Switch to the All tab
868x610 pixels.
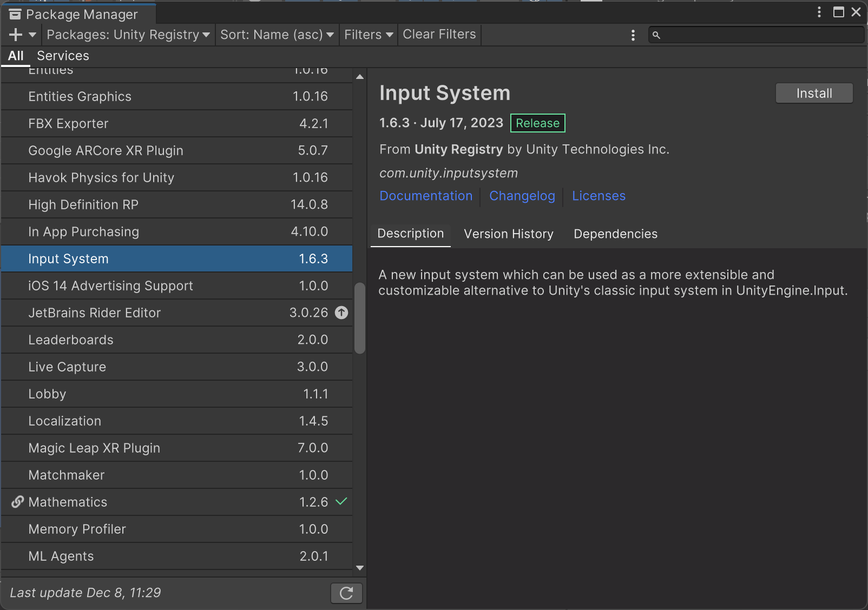[16, 56]
